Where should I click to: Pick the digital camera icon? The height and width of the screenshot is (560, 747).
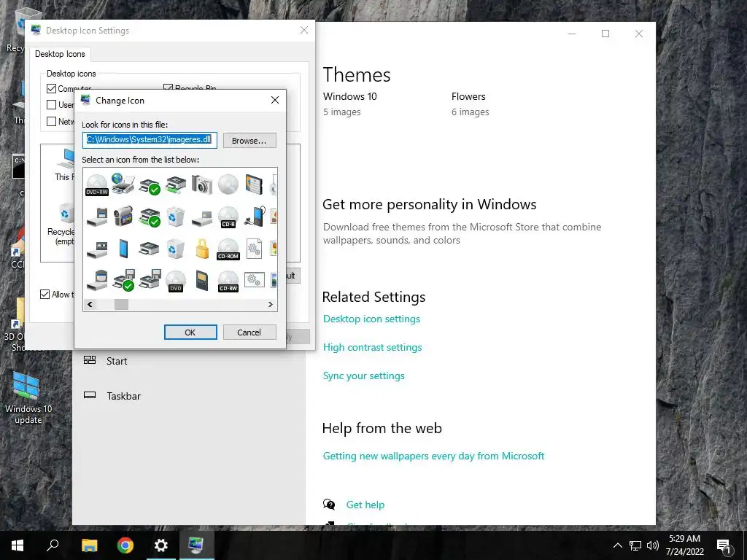[x=202, y=184]
